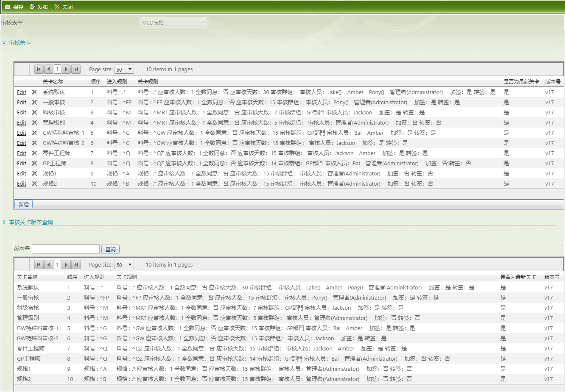
Task: Edit the 规格2 row
Action: click(x=22, y=183)
